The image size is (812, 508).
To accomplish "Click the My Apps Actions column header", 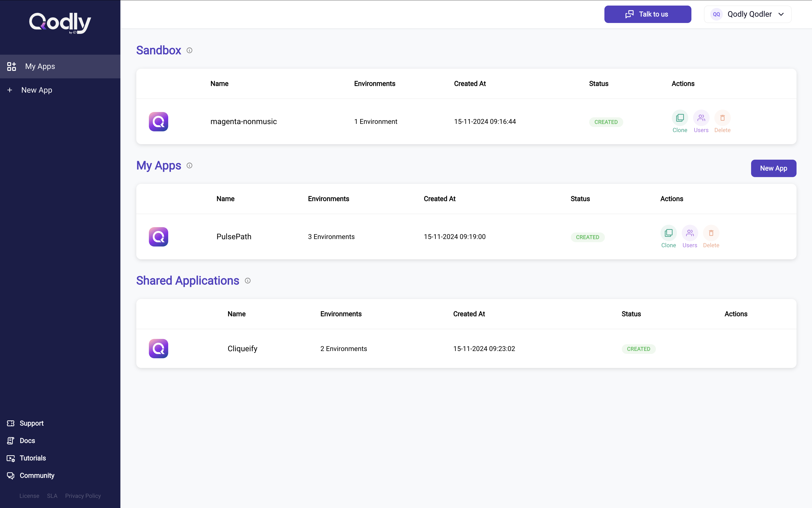I will tap(672, 199).
